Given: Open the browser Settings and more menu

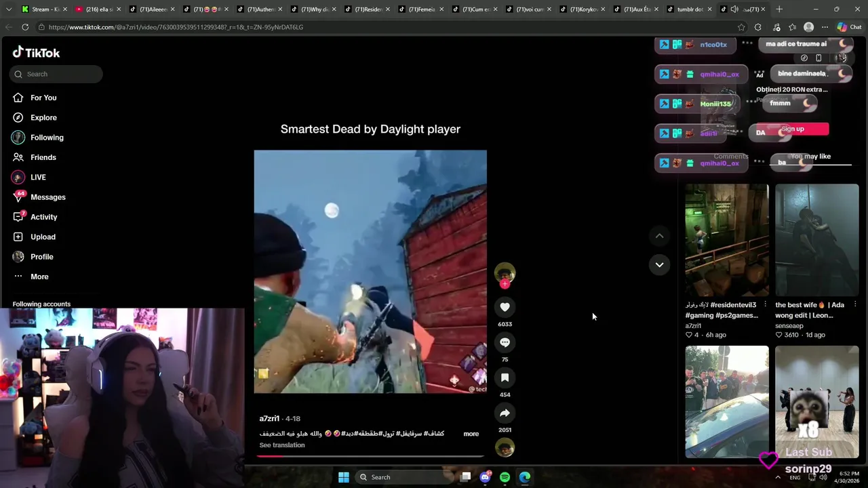Looking at the screenshot, I should pyautogui.click(x=825, y=27).
